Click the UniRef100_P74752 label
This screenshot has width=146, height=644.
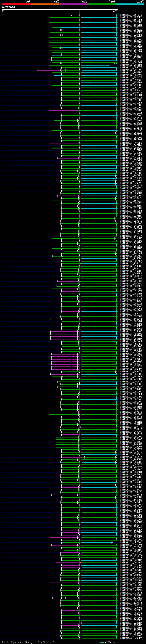[131, 301]
